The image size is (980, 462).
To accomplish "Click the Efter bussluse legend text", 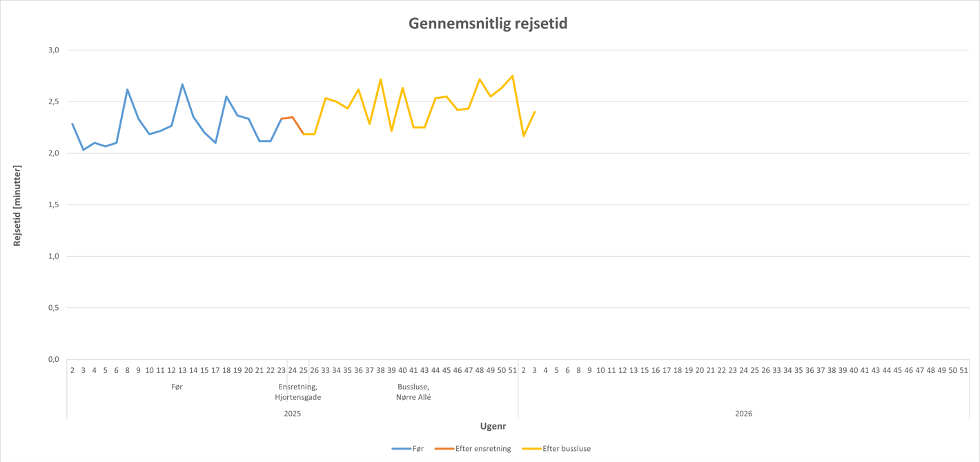I will tap(567, 449).
